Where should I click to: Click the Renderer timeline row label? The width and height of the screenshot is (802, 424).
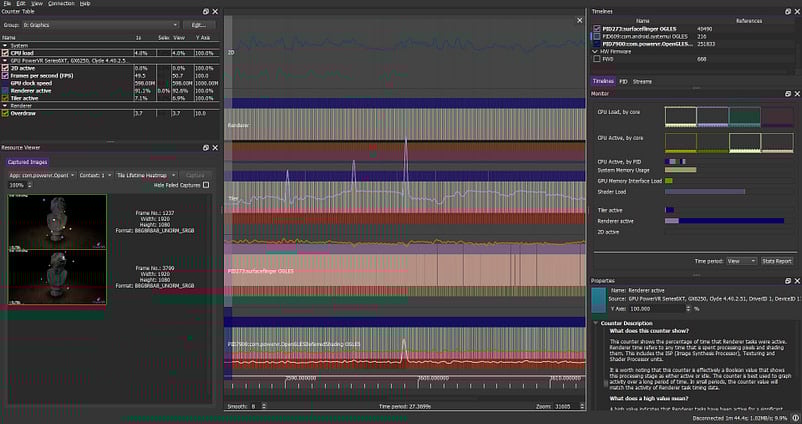[x=238, y=125]
